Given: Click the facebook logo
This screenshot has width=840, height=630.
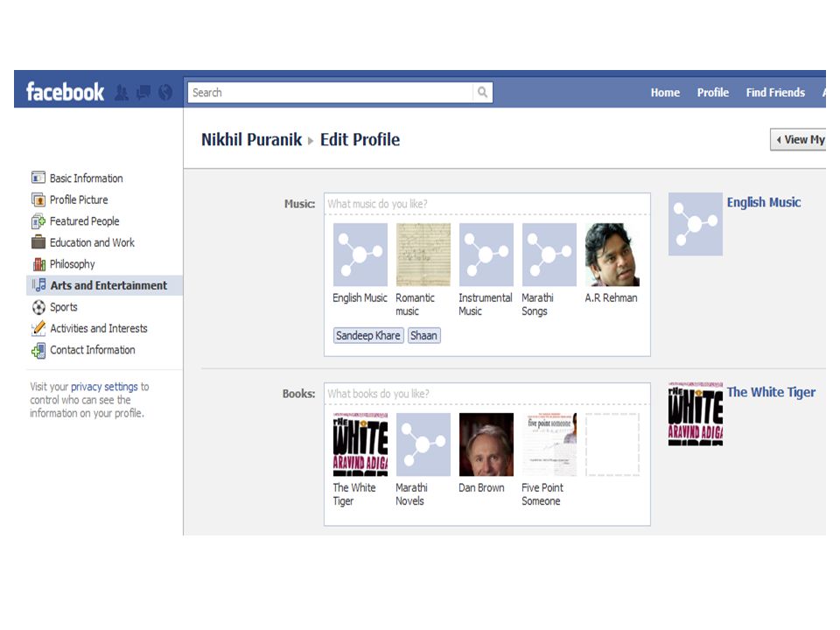Looking at the screenshot, I should tap(65, 92).
